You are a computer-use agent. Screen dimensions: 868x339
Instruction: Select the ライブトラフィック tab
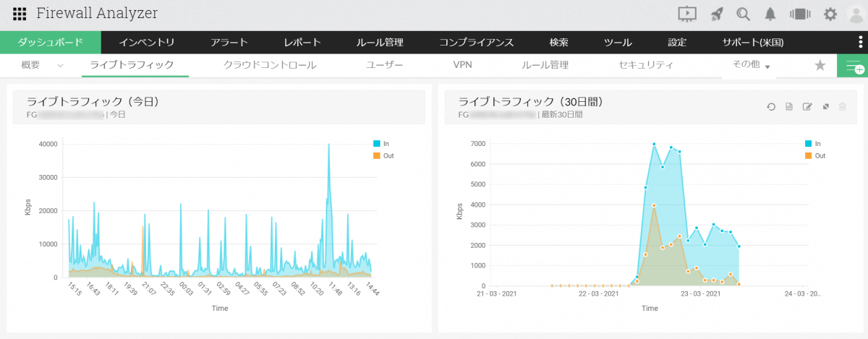coord(132,65)
